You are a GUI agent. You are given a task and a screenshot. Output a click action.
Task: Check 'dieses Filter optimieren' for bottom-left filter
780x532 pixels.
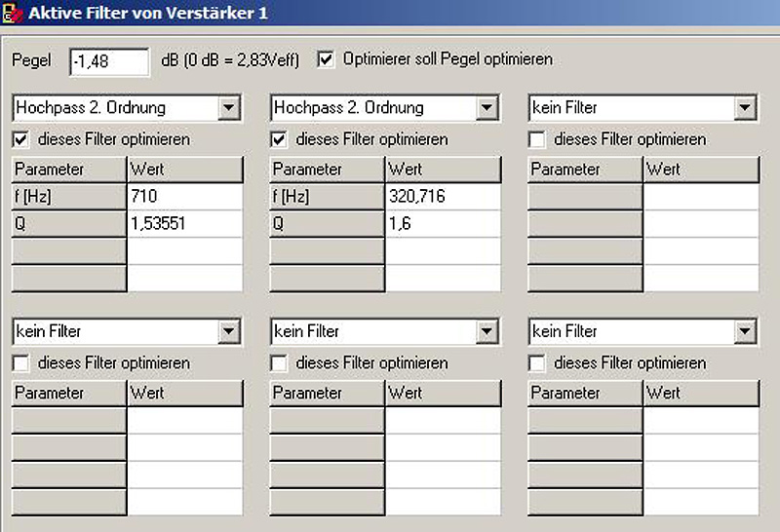tap(21, 363)
